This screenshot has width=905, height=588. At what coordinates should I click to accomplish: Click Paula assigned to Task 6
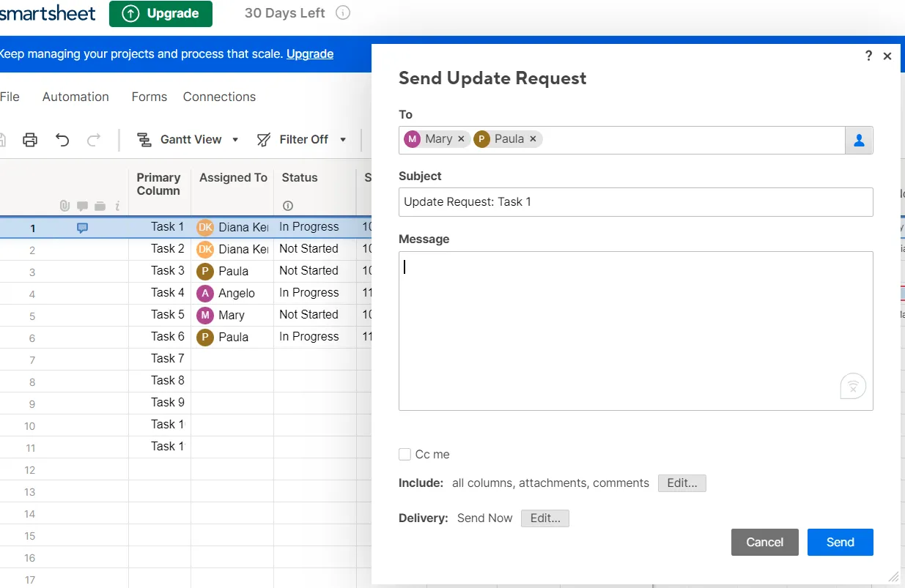[232, 337]
